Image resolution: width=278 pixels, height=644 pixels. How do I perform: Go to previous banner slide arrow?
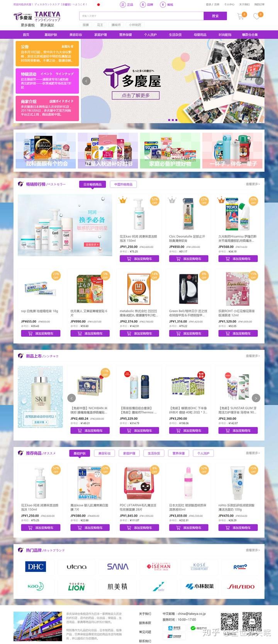[x=86, y=81]
